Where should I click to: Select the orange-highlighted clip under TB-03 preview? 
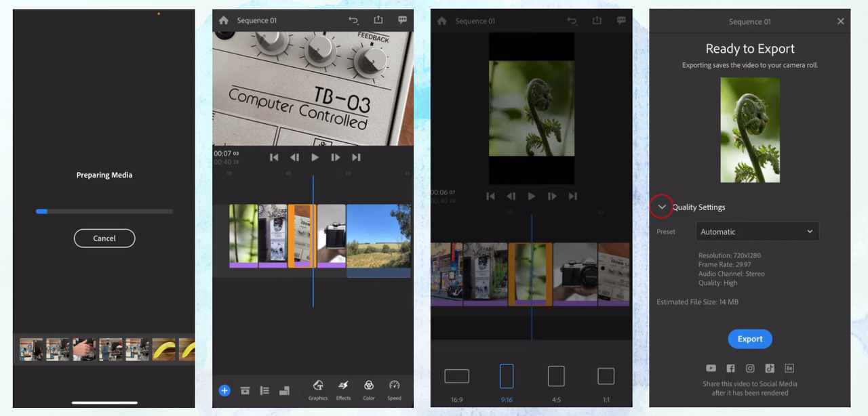click(x=302, y=236)
